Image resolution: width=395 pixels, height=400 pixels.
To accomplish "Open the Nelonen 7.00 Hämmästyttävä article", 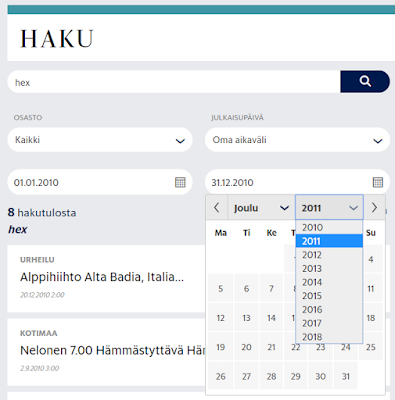I will coord(113,350).
